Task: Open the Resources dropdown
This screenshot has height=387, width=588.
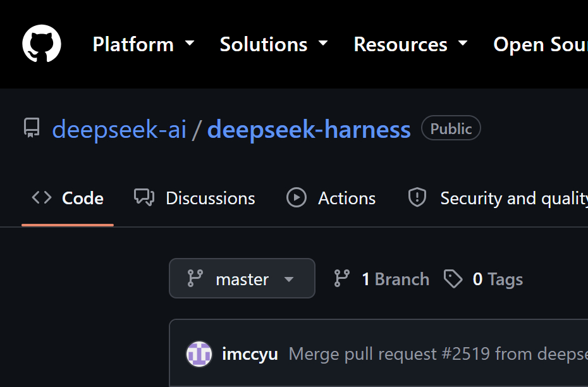Action: pyautogui.click(x=410, y=44)
